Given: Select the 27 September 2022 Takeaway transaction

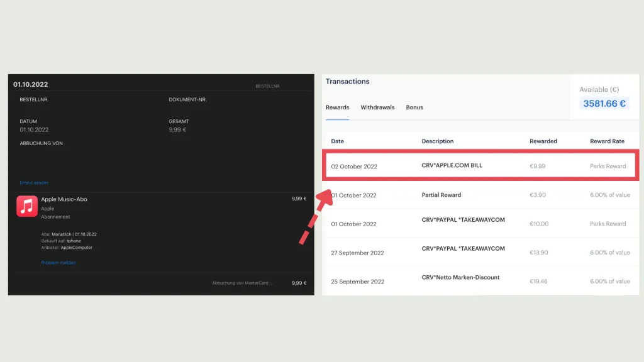Looking at the screenshot, I should (463, 249).
